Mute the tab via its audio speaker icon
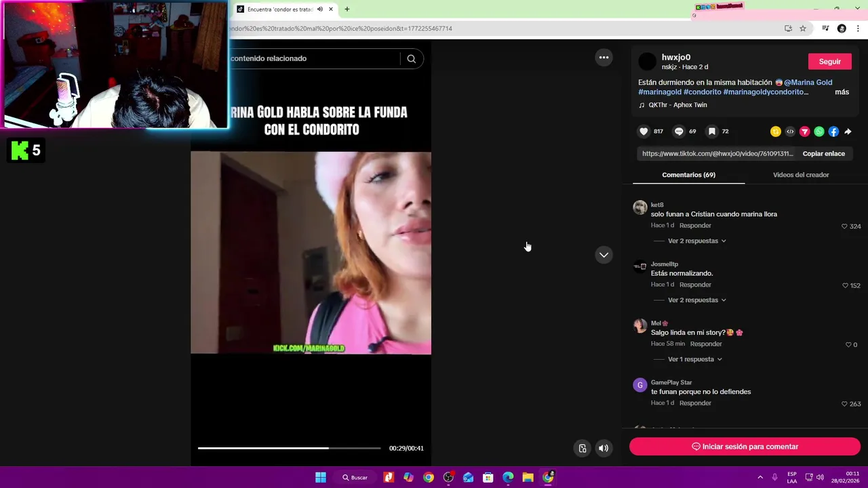The image size is (868, 488). click(x=320, y=9)
